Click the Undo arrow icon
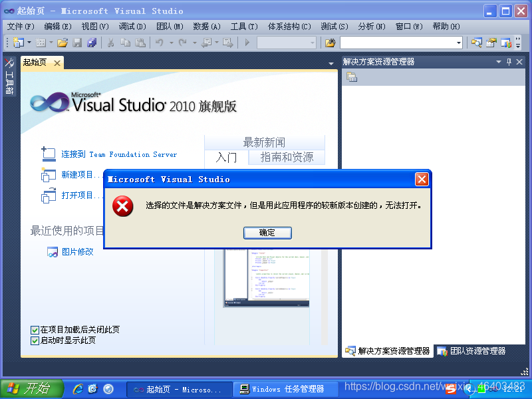 pyautogui.click(x=160, y=43)
